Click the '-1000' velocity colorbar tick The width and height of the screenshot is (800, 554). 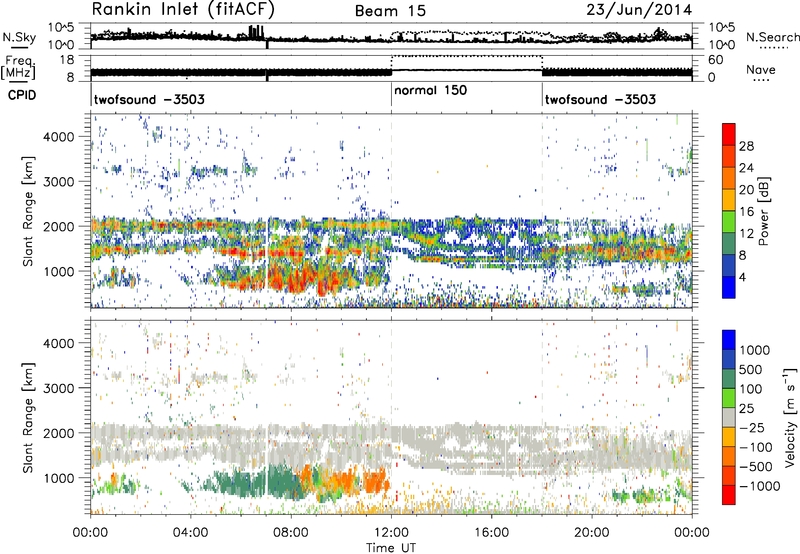click(x=759, y=486)
